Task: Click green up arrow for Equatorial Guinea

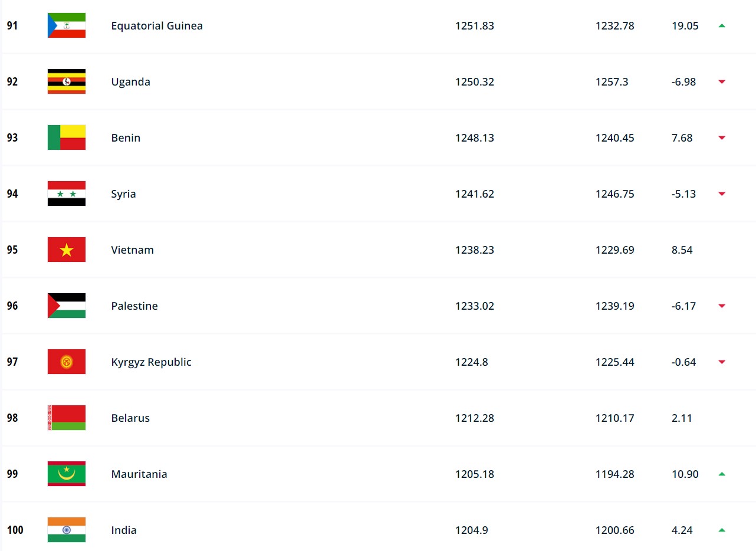Action: point(721,25)
